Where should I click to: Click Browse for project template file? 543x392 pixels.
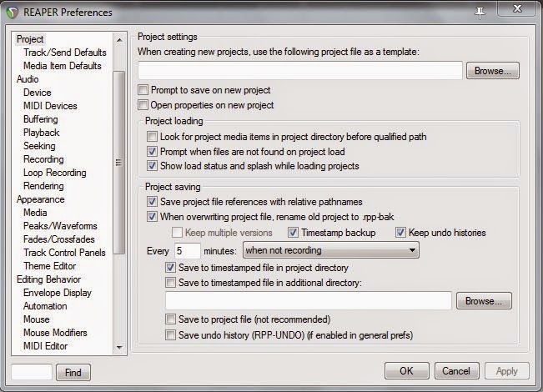pos(492,71)
